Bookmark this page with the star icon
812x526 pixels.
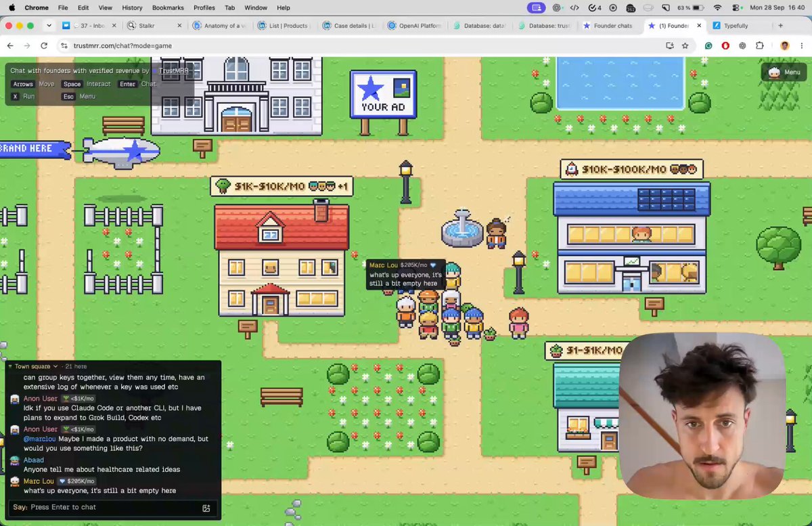point(685,45)
